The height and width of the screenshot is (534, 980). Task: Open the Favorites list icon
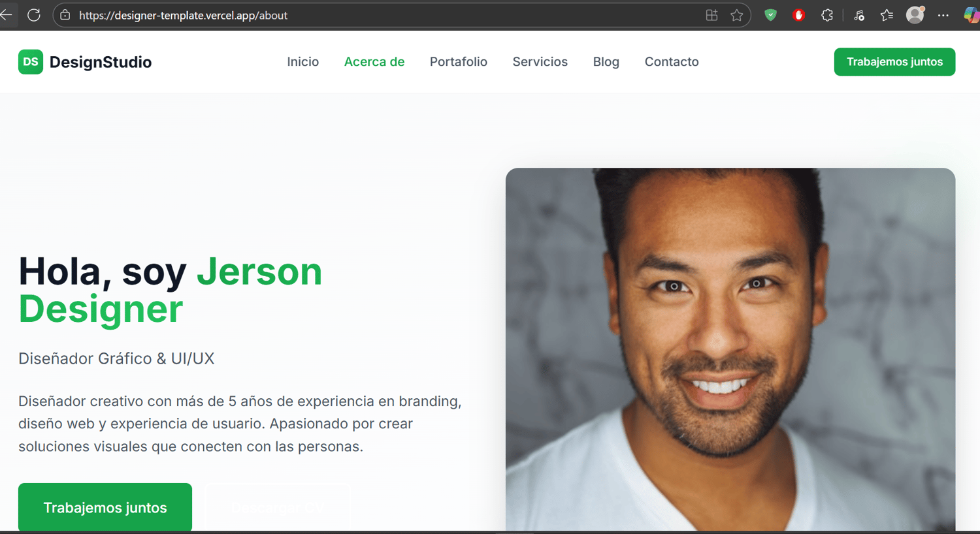point(887,15)
